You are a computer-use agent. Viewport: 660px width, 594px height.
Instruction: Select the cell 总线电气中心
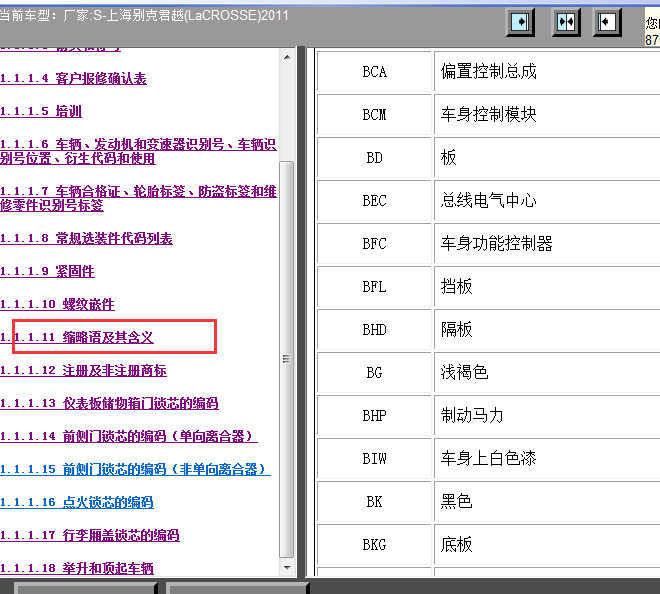547,201
